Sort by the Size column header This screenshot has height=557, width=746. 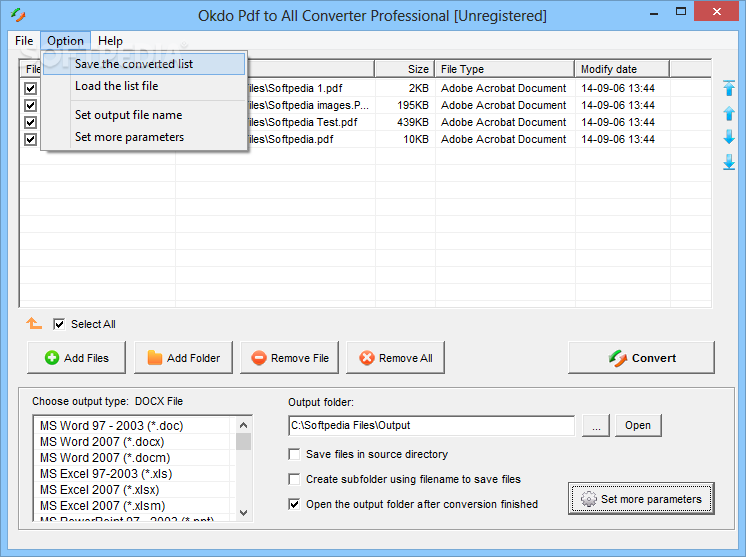point(404,69)
